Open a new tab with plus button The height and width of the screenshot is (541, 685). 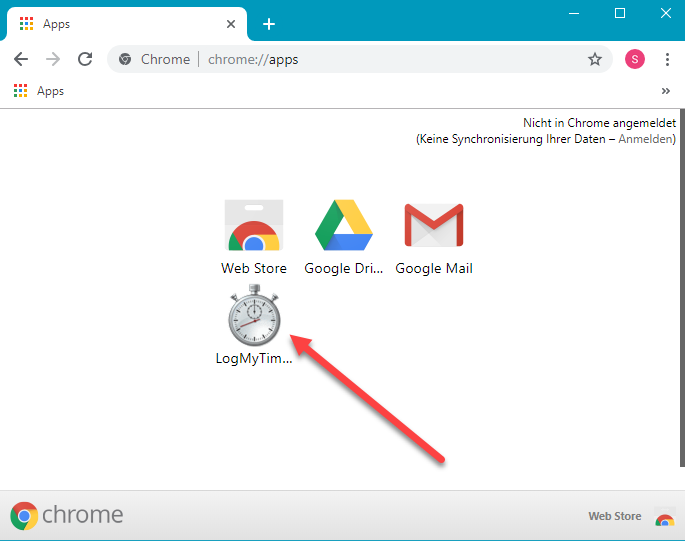(269, 24)
